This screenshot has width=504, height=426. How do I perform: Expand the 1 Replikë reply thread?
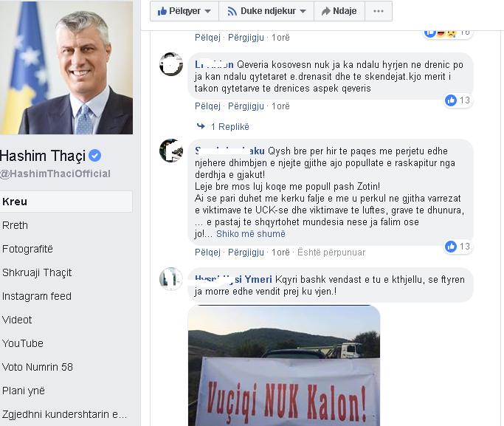pos(223,127)
